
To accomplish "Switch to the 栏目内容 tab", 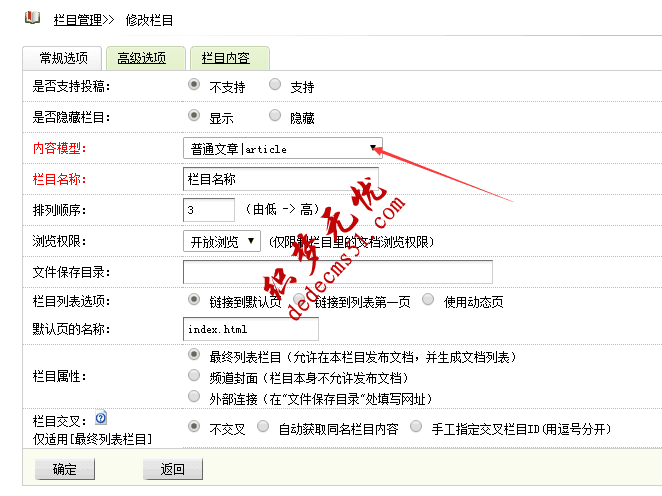I will pos(230,58).
